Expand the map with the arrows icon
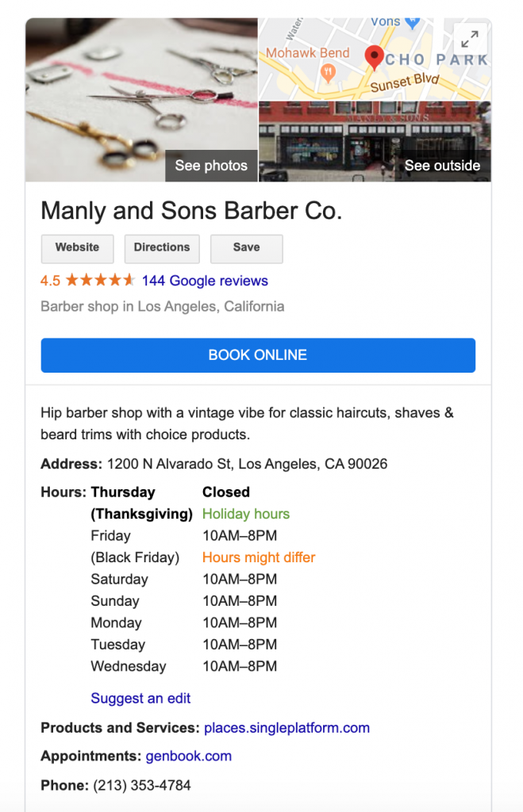The width and height of the screenshot is (523, 812). 470,40
